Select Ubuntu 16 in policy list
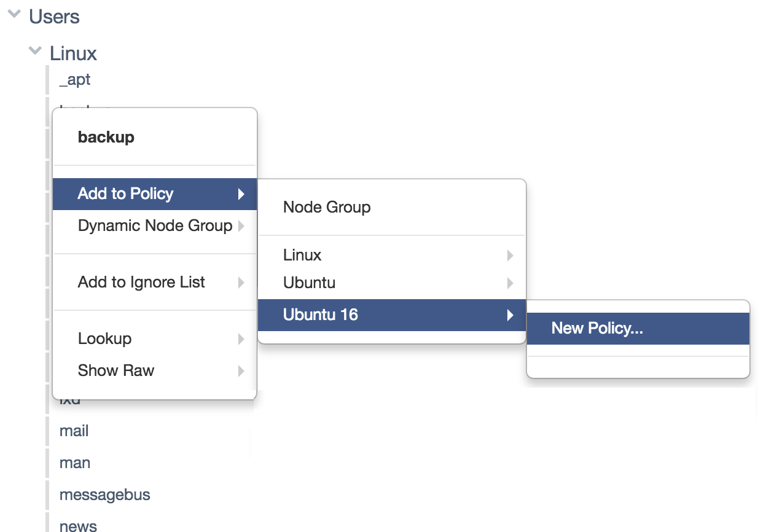 click(392, 315)
